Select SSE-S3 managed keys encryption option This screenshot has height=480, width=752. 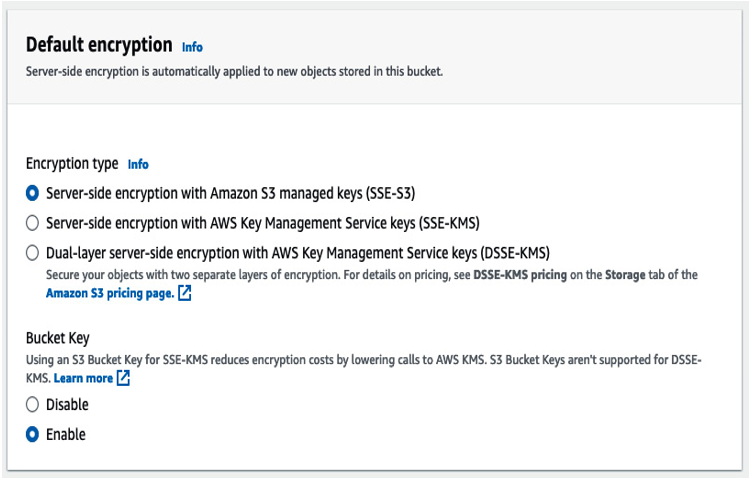tap(32, 193)
